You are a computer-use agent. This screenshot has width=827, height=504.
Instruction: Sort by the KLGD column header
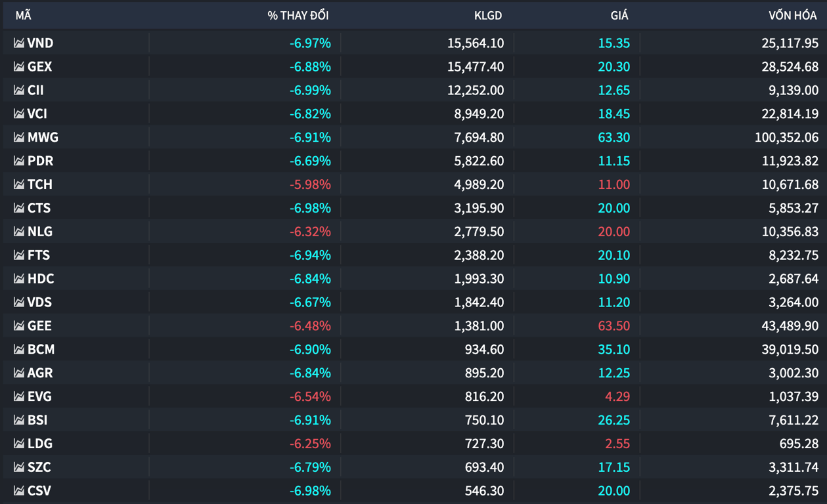pos(488,16)
